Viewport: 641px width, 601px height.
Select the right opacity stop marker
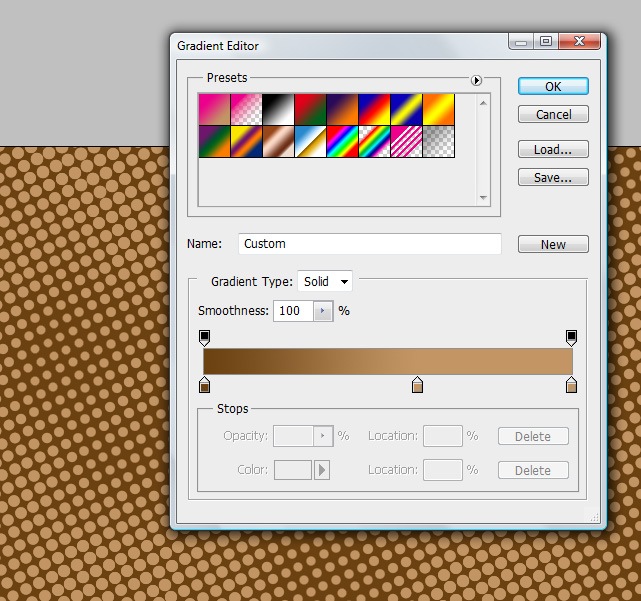[x=572, y=337]
